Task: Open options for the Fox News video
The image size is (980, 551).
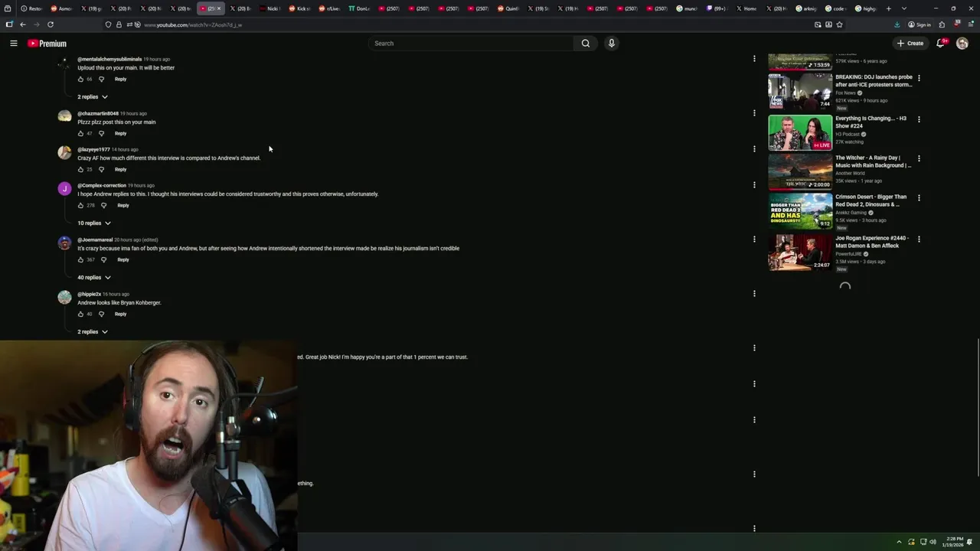Action: 919,78
